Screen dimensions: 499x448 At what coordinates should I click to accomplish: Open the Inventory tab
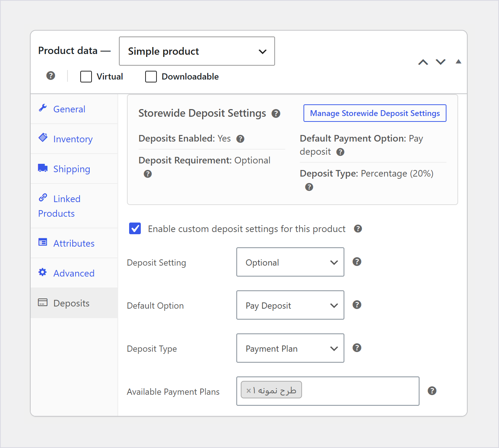(x=74, y=139)
